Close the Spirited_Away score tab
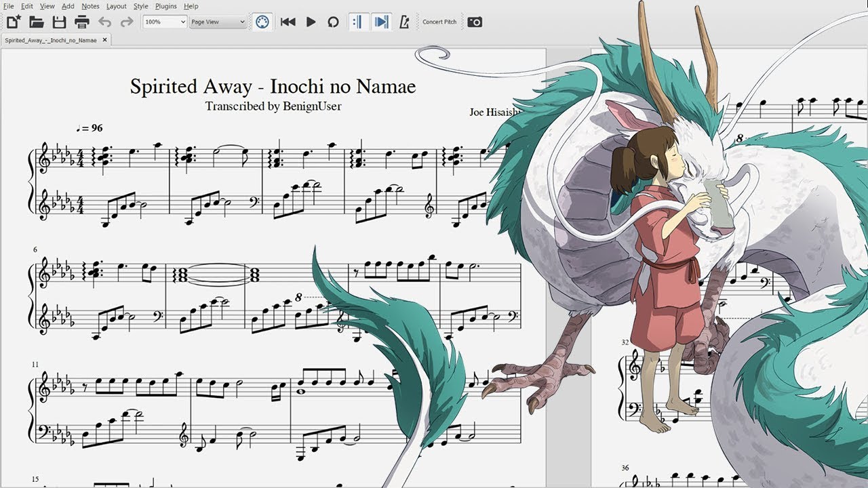 (x=104, y=40)
